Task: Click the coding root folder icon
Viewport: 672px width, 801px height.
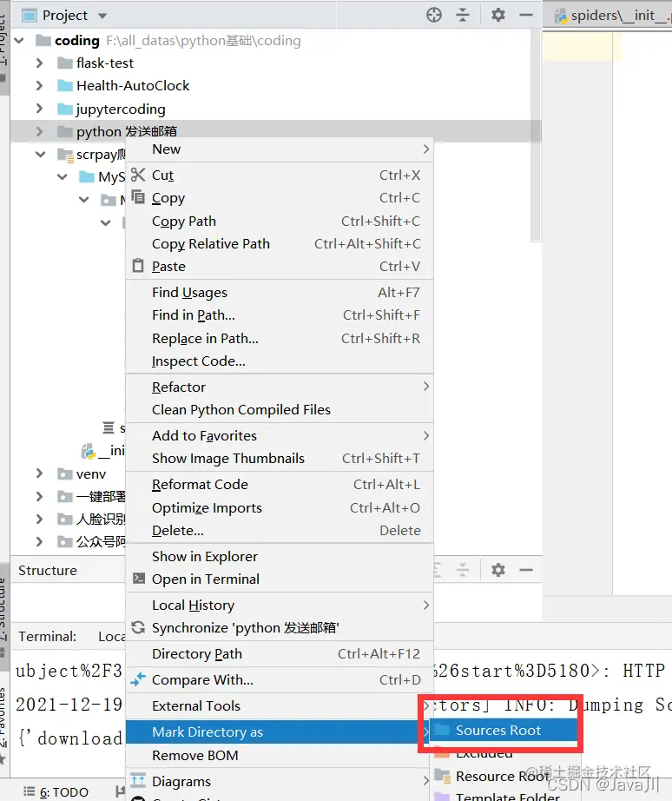Action: tap(43, 40)
